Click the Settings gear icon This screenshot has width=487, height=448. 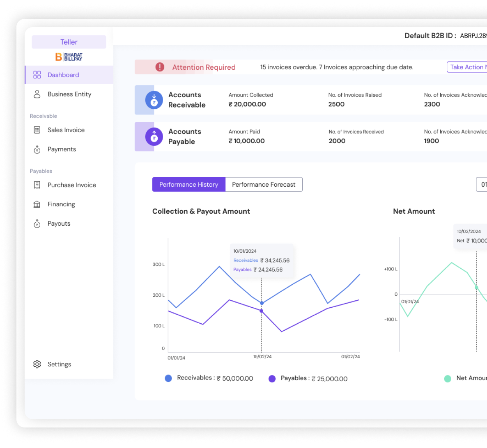(37, 364)
